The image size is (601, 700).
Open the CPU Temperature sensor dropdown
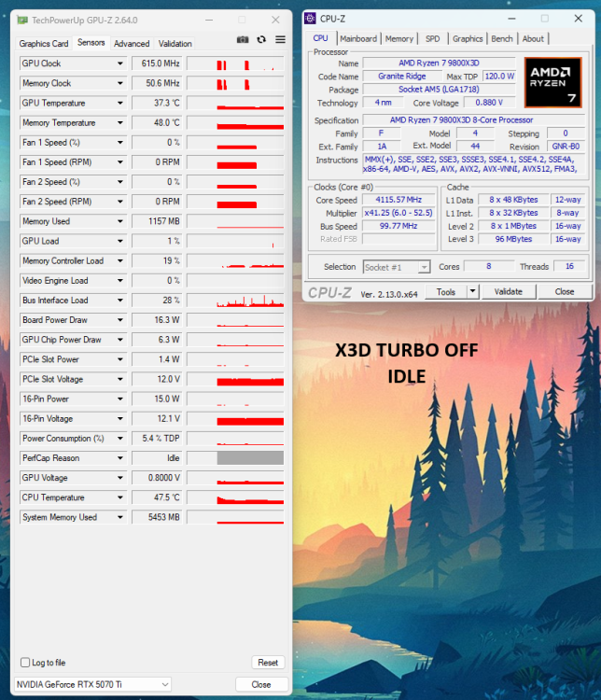(x=120, y=497)
